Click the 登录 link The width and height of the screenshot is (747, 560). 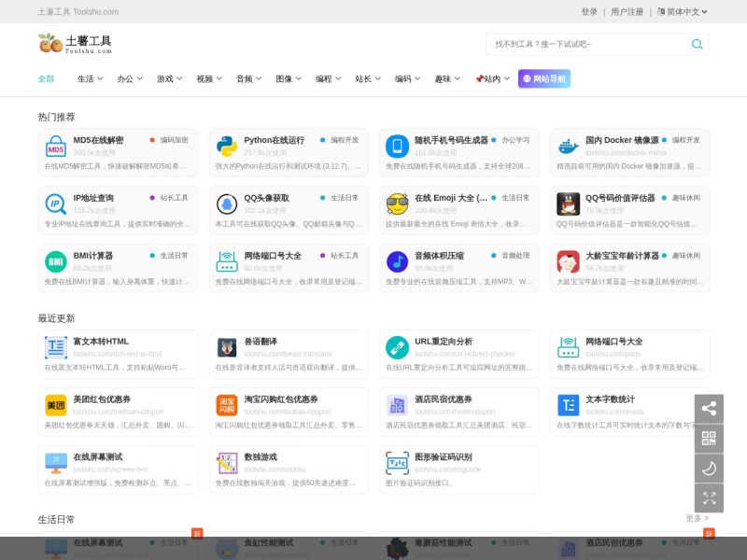tap(589, 12)
